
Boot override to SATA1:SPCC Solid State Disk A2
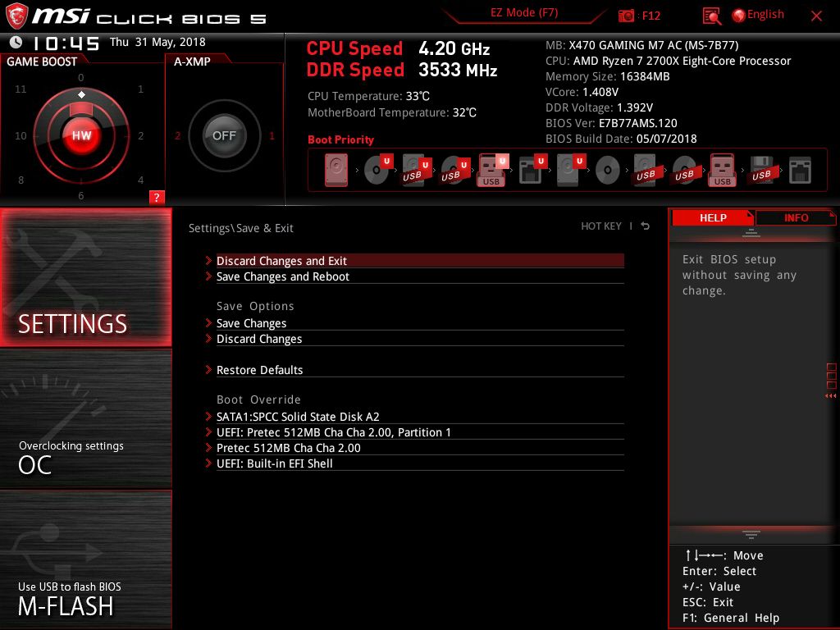click(x=420, y=416)
